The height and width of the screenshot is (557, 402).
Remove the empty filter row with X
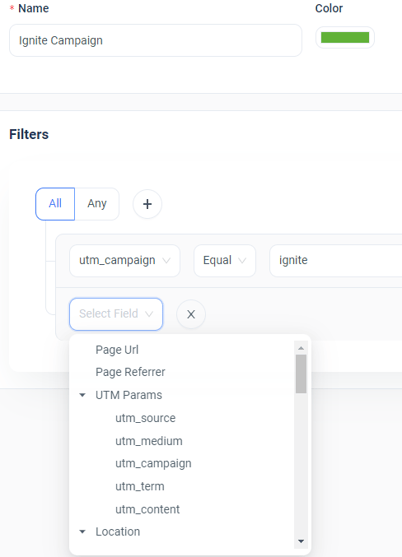tap(191, 314)
